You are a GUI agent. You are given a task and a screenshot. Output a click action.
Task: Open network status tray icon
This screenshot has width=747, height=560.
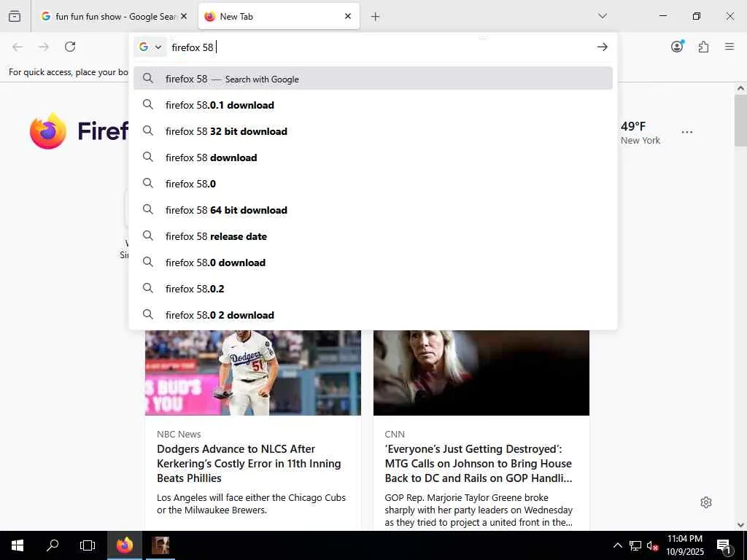click(635, 545)
